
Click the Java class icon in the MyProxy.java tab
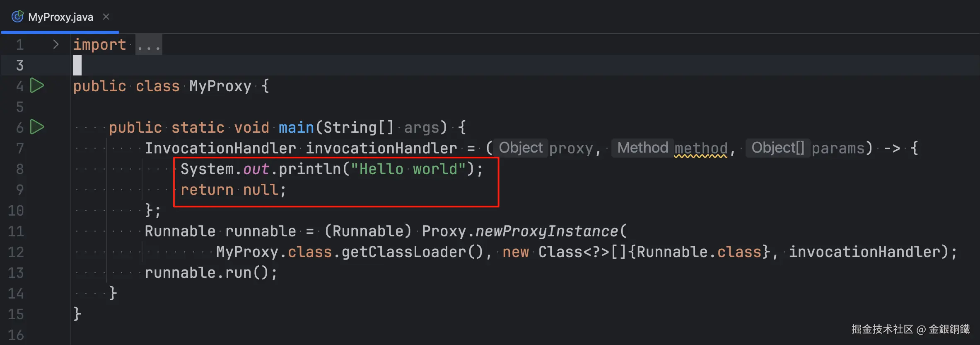pos(17,17)
